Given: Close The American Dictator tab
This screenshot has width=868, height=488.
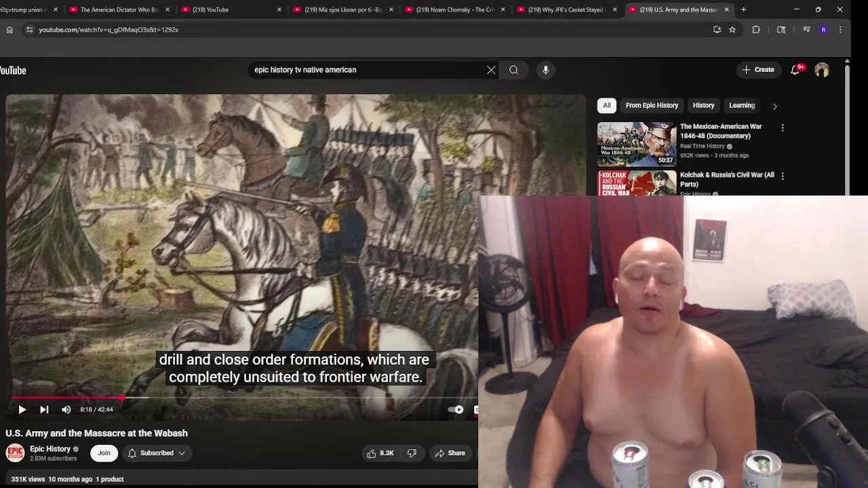Looking at the screenshot, I should point(167,9).
